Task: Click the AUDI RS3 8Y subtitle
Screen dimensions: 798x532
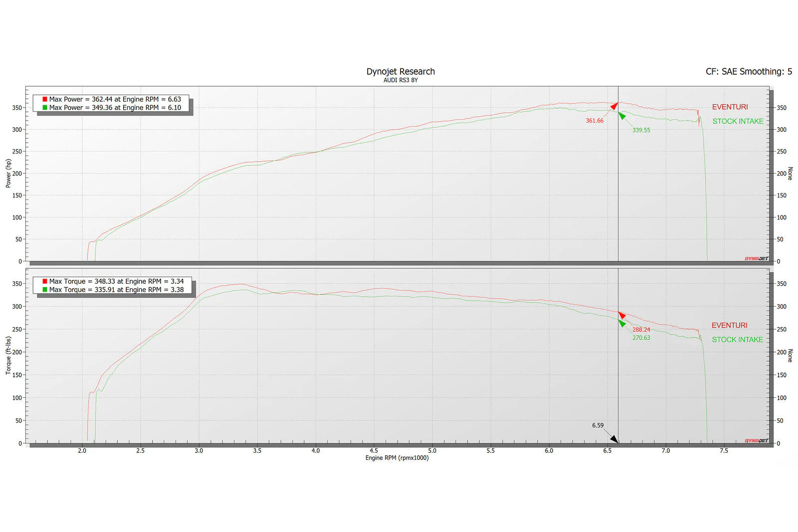Action: pos(400,80)
